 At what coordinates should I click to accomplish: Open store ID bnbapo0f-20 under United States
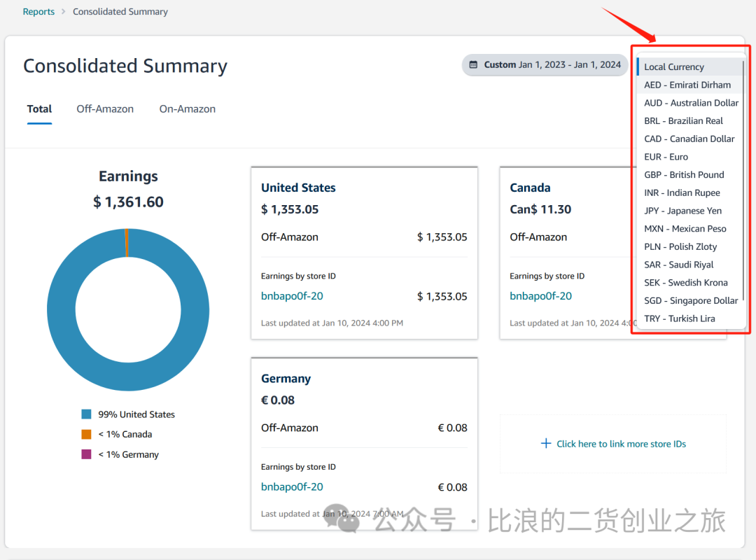(x=292, y=296)
